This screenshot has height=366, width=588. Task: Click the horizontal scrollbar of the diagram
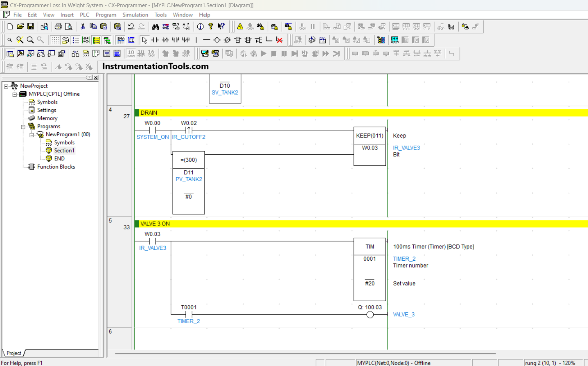click(x=305, y=354)
